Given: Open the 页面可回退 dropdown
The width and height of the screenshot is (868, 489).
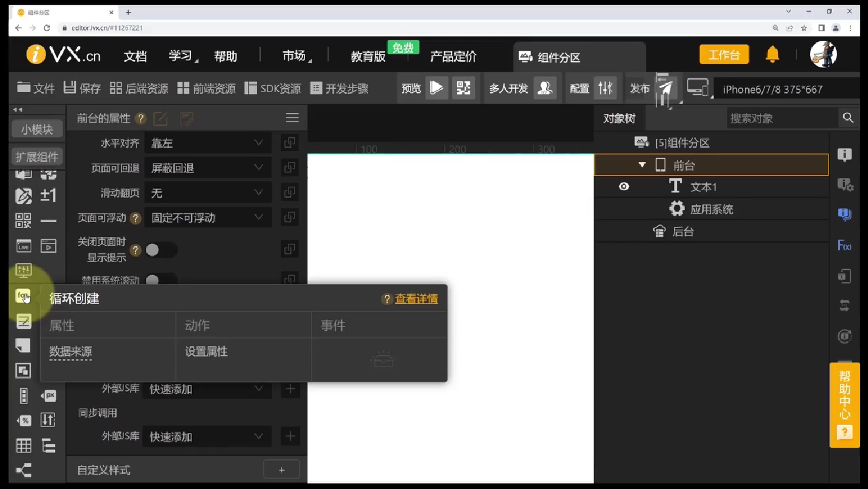Looking at the screenshot, I should [x=208, y=168].
